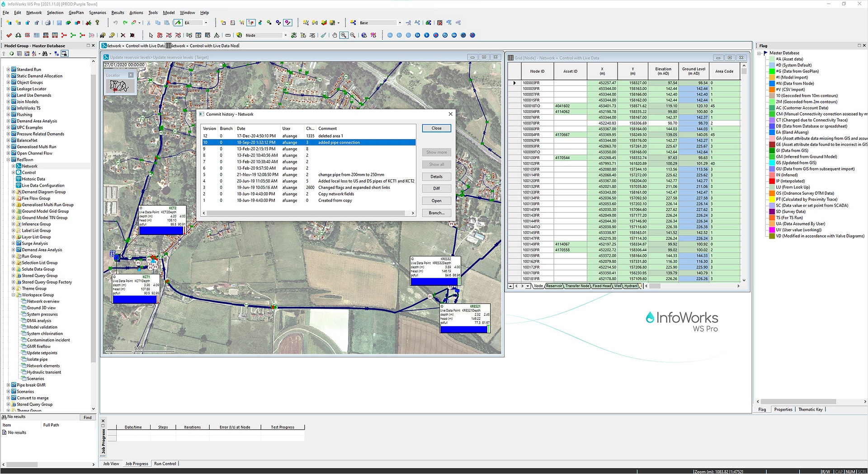Expand the Standard Run model group
The height and width of the screenshot is (474, 868).
(x=8, y=70)
